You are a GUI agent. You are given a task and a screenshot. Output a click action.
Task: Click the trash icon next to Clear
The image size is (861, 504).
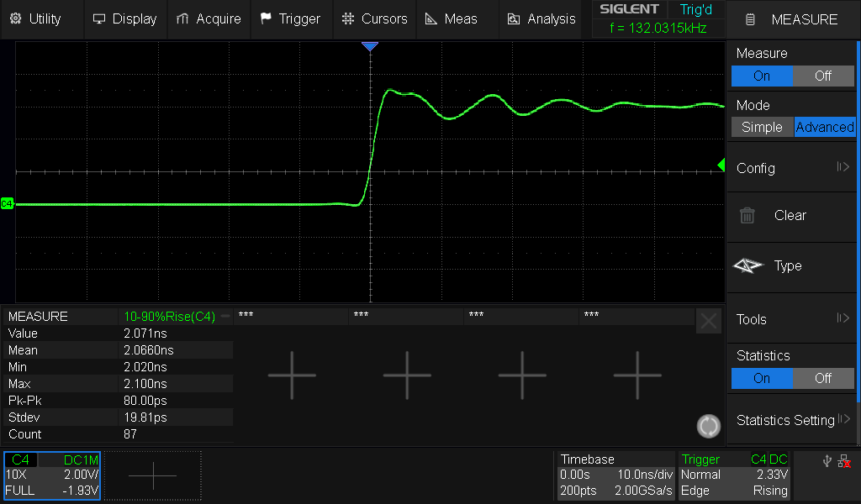(x=747, y=215)
